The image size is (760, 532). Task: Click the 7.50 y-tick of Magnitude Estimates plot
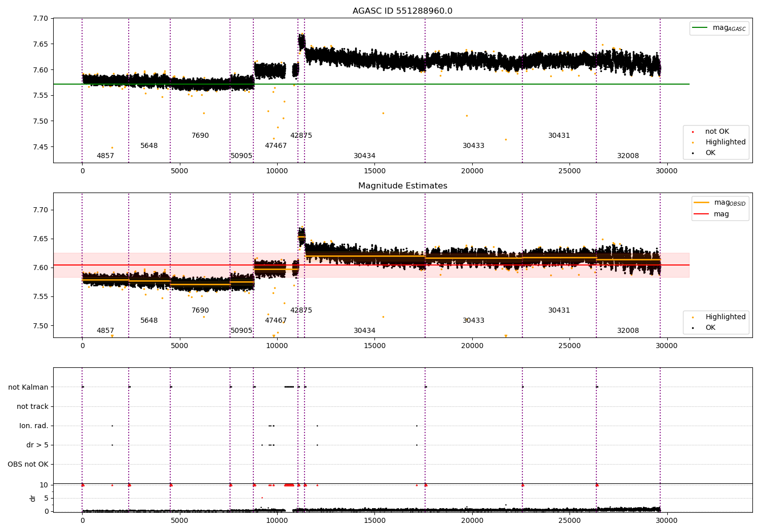(x=41, y=326)
